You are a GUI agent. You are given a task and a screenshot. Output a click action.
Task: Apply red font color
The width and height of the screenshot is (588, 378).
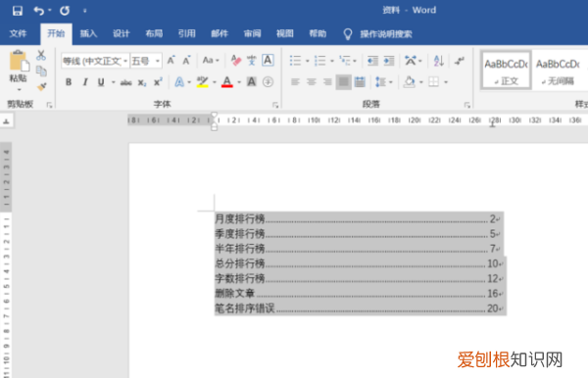(x=227, y=82)
